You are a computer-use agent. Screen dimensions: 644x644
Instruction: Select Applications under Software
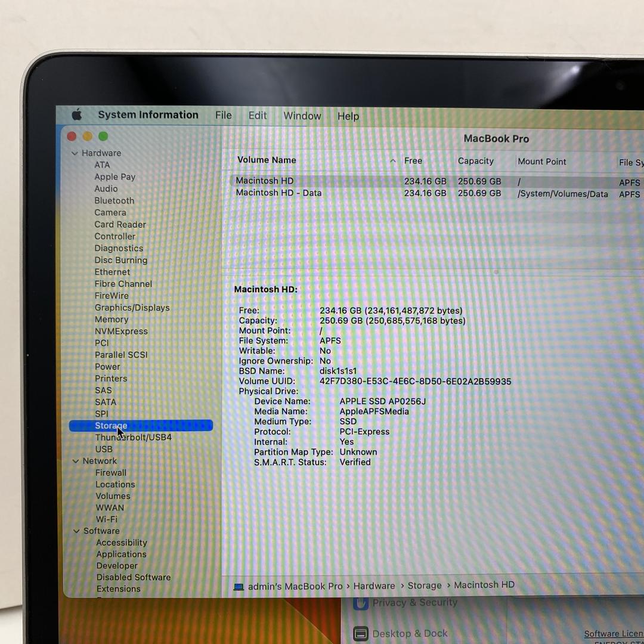(121, 555)
